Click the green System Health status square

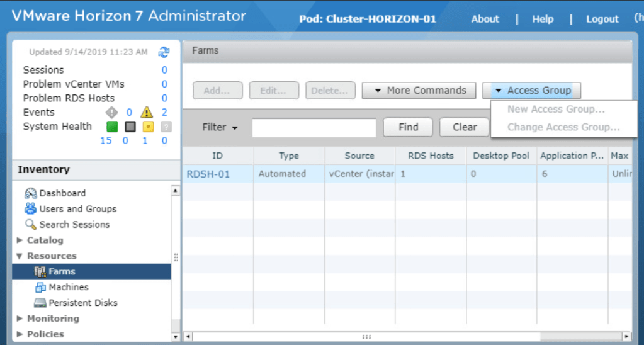tap(111, 127)
